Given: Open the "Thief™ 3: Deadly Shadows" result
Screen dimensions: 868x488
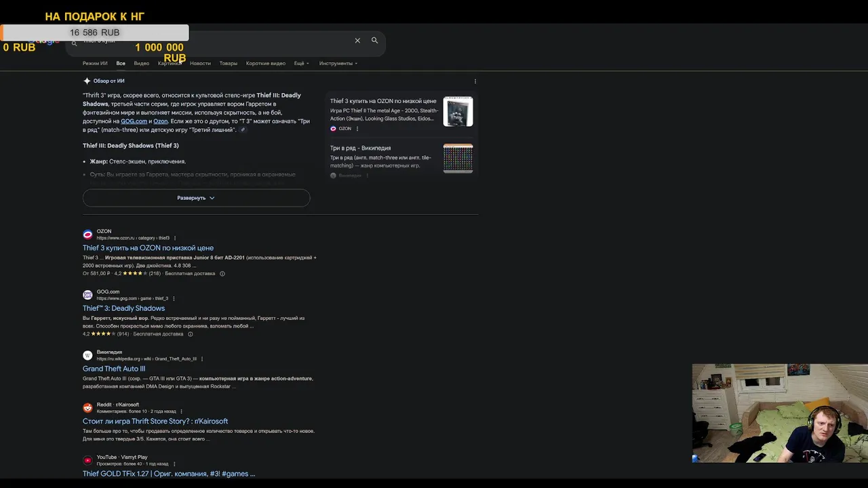Looking at the screenshot, I should point(123,308).
